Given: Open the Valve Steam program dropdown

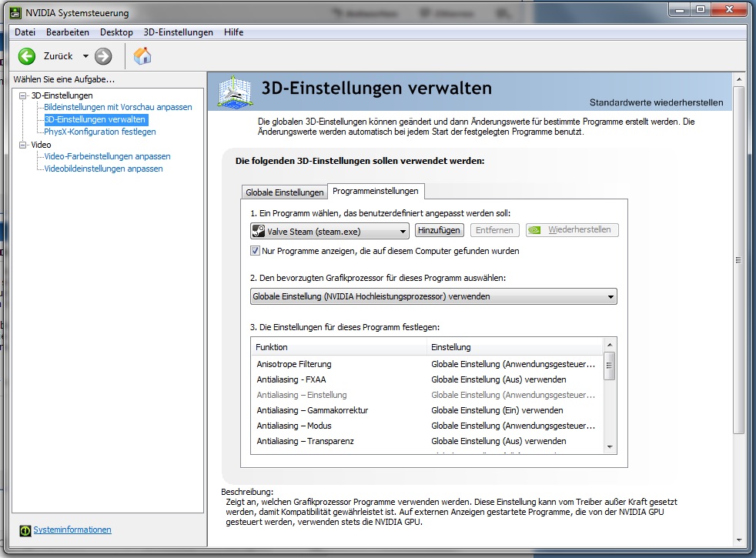Looking at the screenshot, I should pyautogui.click(x=329, y=232).
